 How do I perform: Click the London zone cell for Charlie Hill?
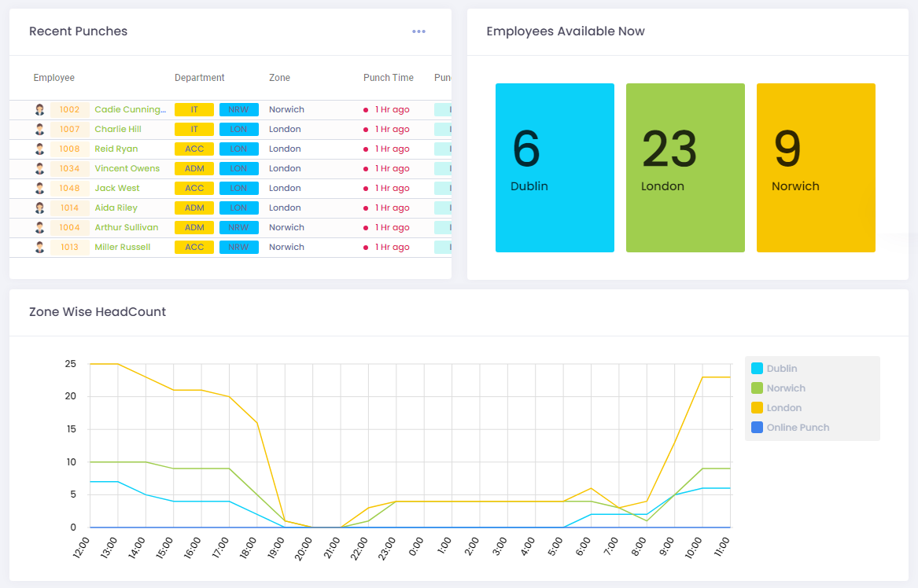(x=285, y=129)
